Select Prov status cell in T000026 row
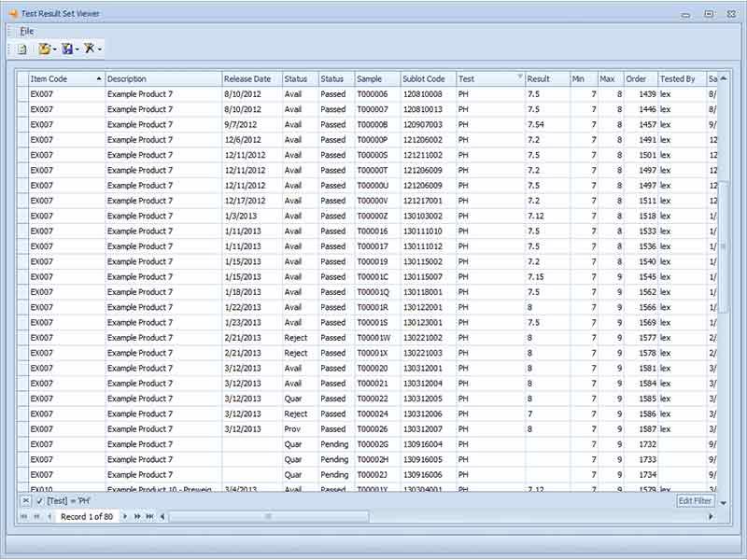 [x=301, y=429]
